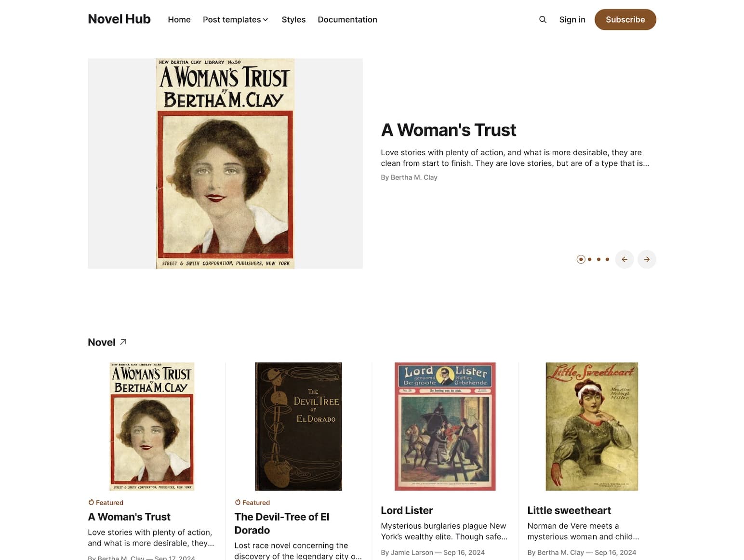Click Lord Lister byline Jamie Larson — Sep 16, 2024

point(433,552)
